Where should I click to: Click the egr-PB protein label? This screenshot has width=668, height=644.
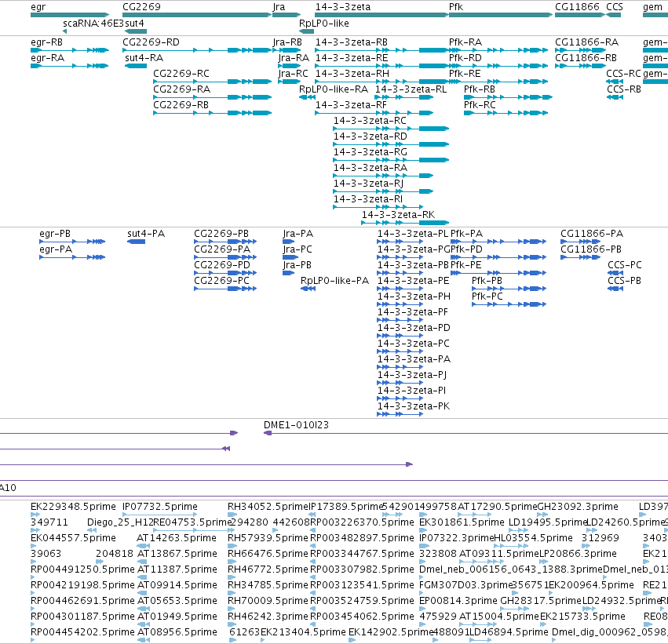[x=55, y=234]
